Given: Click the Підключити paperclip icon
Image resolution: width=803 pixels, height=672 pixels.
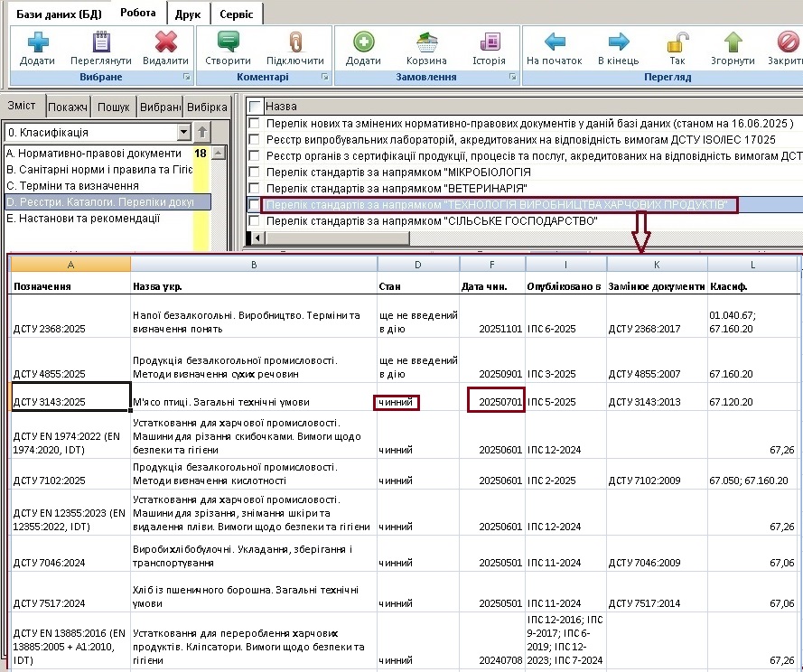Looking at the screenshot, I should (294, 42).
